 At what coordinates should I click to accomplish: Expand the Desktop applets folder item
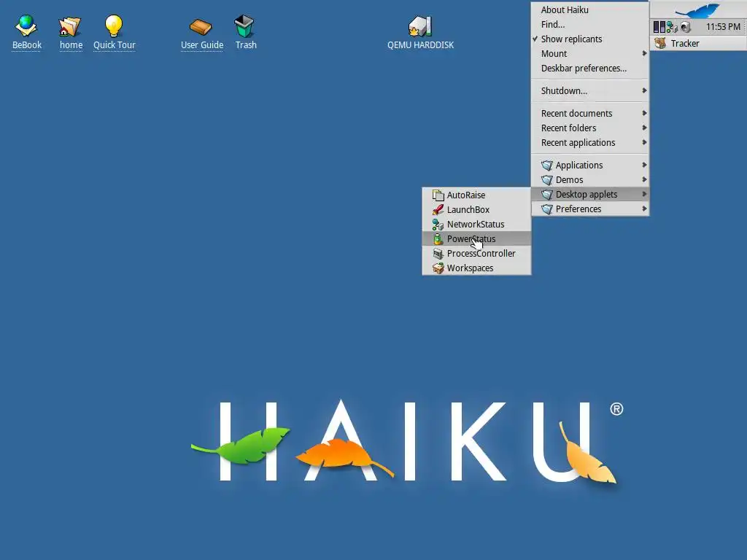(589, 194)
